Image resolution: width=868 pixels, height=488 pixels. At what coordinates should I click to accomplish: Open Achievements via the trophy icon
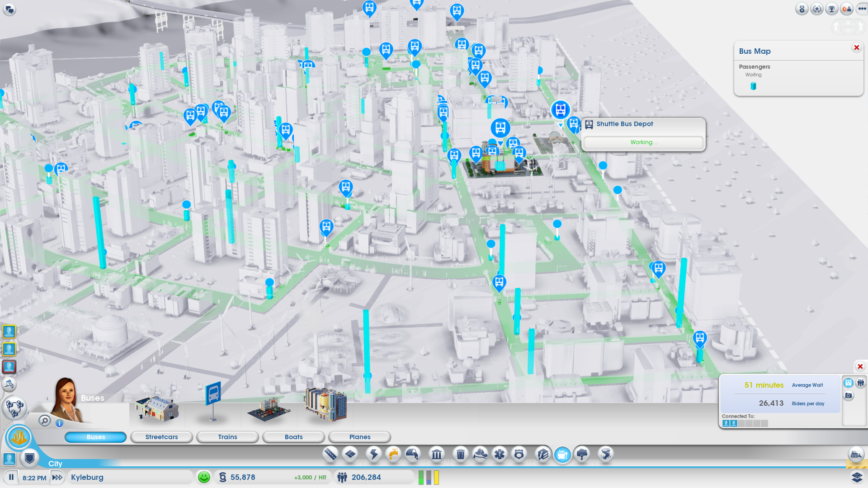click(x=831, y=9)
